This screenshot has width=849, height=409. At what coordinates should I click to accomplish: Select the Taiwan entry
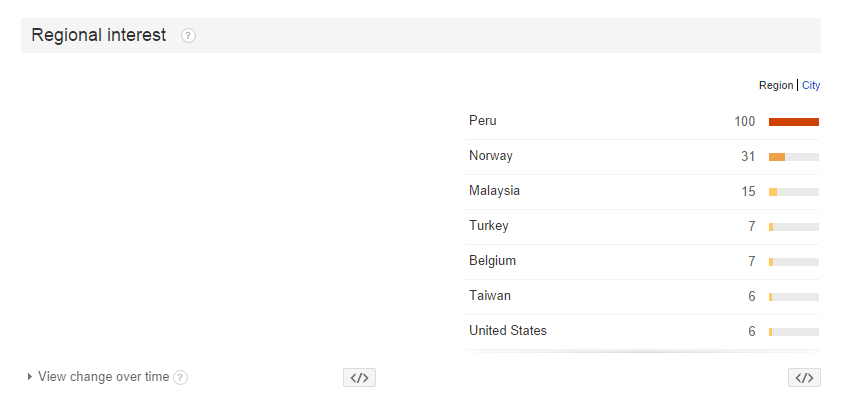click(x=643, y=297)
